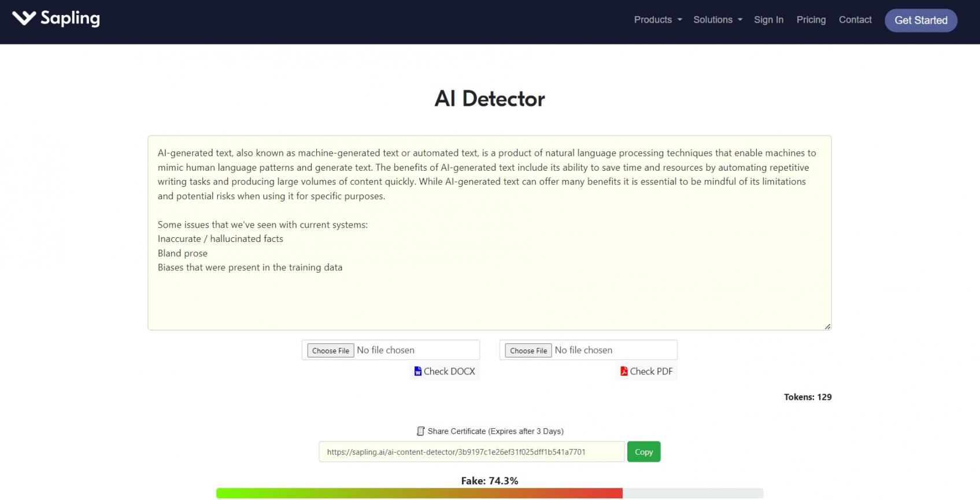Click the certificate scroll icon

(x=420, y=431)
